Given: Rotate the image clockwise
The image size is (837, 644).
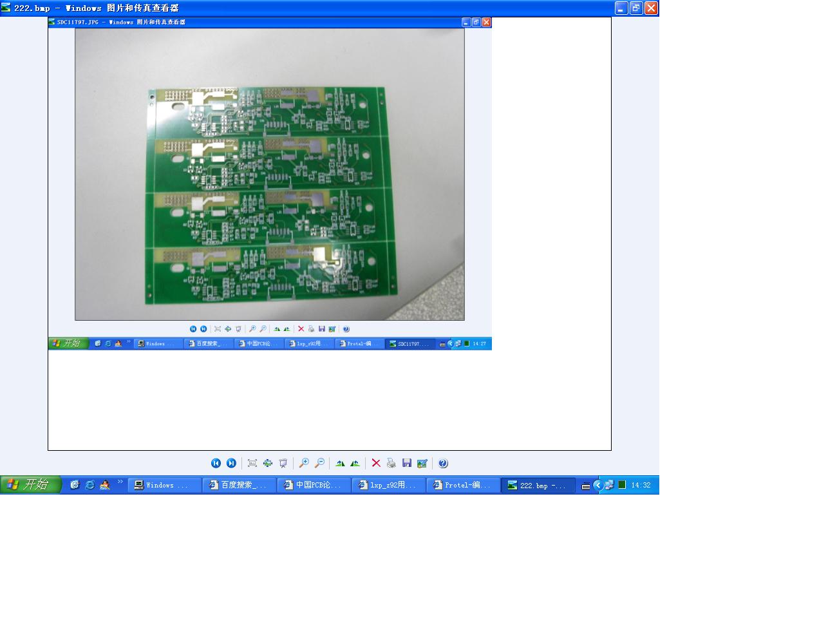Looking at the screenshot, I should [340, 463].
